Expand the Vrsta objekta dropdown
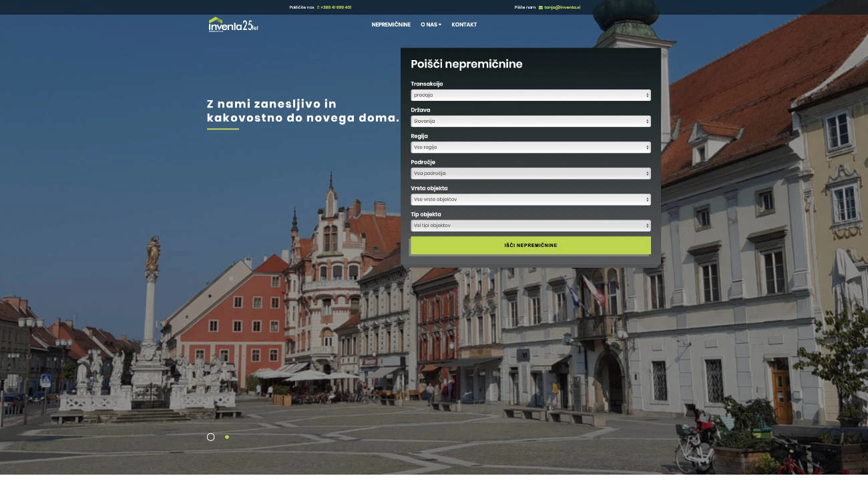Image resolution: width=868 pixels, height=488 pixels. (530, 199)
